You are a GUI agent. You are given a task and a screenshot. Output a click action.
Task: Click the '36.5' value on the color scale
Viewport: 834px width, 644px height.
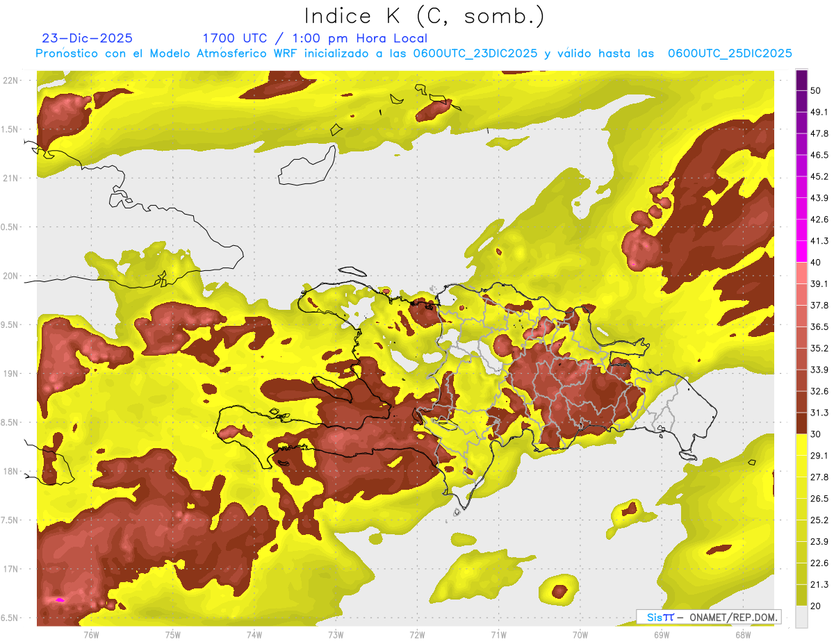(819, 327)
